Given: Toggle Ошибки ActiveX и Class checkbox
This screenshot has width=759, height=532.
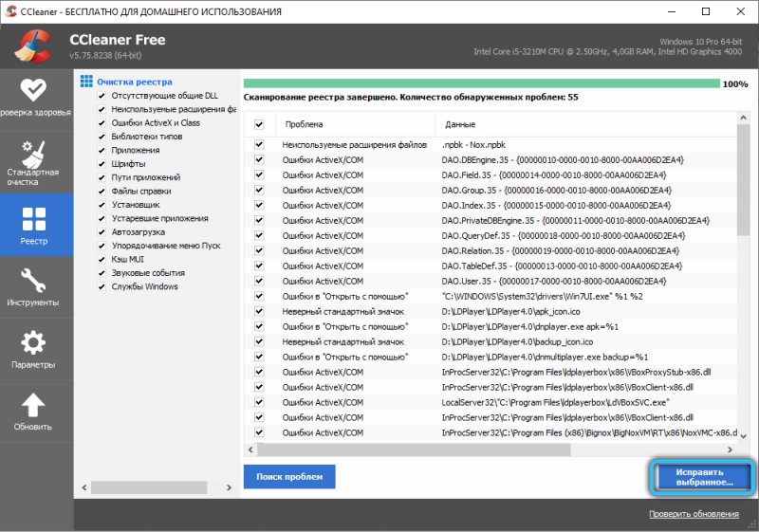Looking at the screenshot, I should (x=102, y=123).
